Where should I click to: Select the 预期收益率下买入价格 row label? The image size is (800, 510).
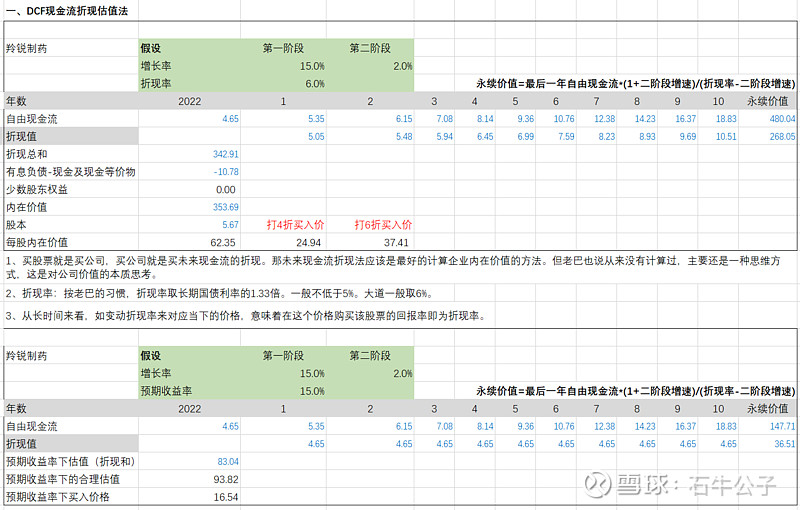click(58, 497)
